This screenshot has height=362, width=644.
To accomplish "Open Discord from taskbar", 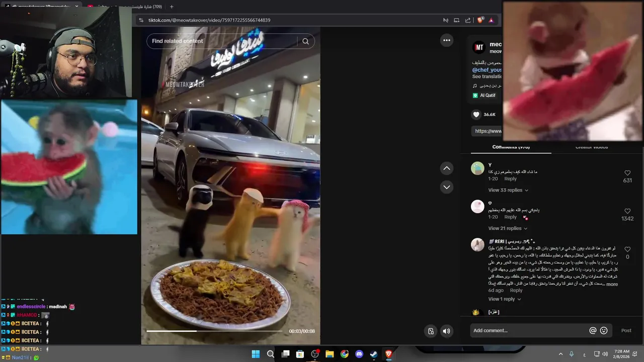I will coord(359,354).
